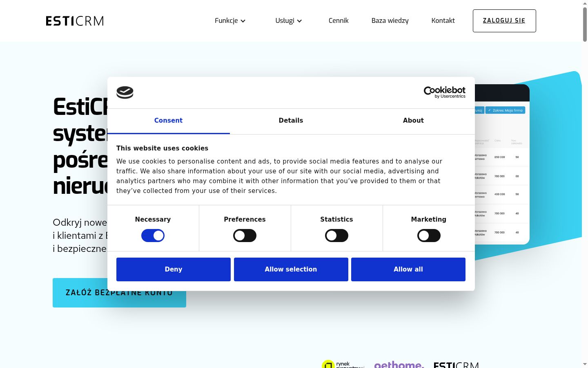588x368 pixels.
Task: Deny all cookies
Action: click(174, 269)
